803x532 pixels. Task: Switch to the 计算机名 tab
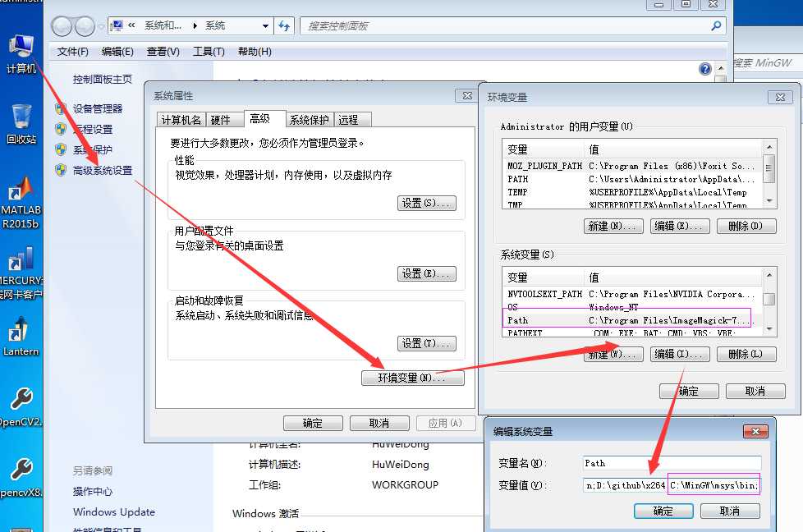[x=181, y=120]
